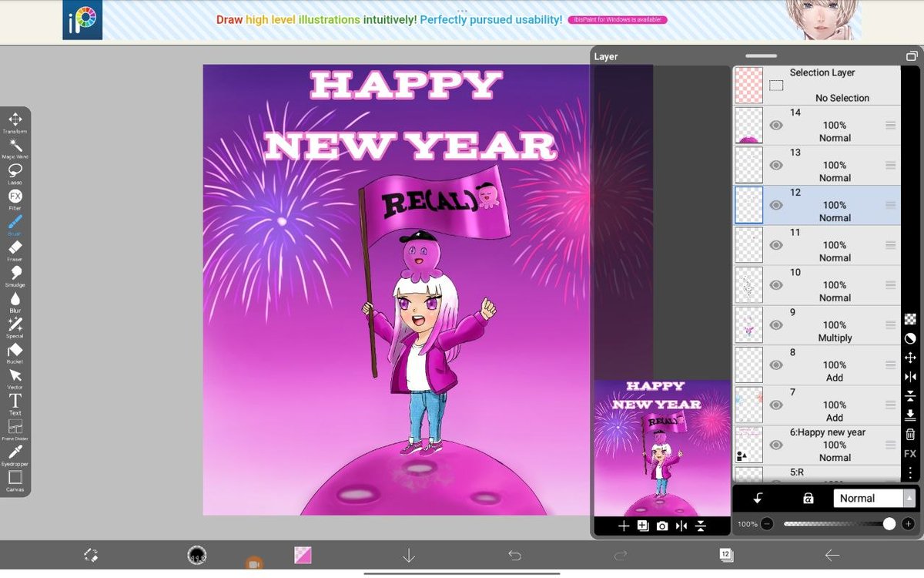The width and height of the screenshot is (924, 578).
Task: Undo the last action
Action: (x=514, y=555)
